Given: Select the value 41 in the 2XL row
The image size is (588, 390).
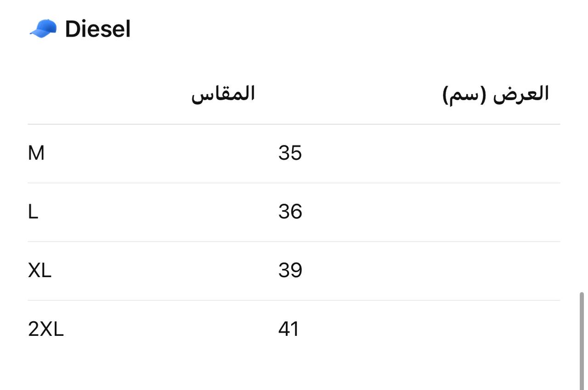Looking at the screenshot, I should [288, 329].
